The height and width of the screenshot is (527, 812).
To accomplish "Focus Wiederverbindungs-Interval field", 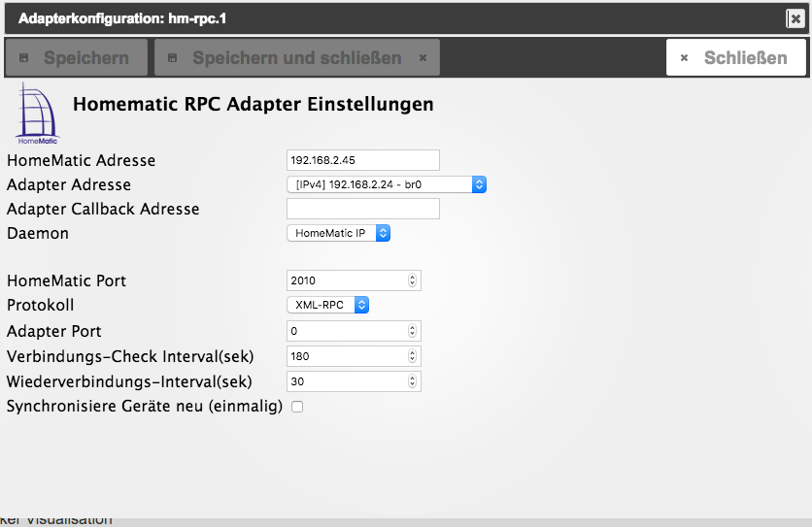I will click(x=354, y=381).
